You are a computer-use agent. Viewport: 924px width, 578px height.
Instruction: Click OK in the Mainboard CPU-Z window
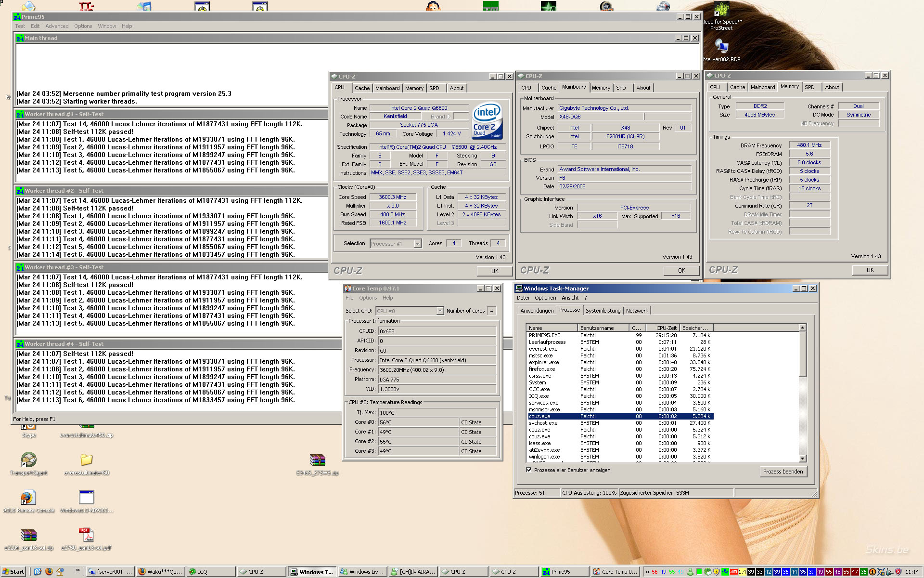click(x=681, y=271)
